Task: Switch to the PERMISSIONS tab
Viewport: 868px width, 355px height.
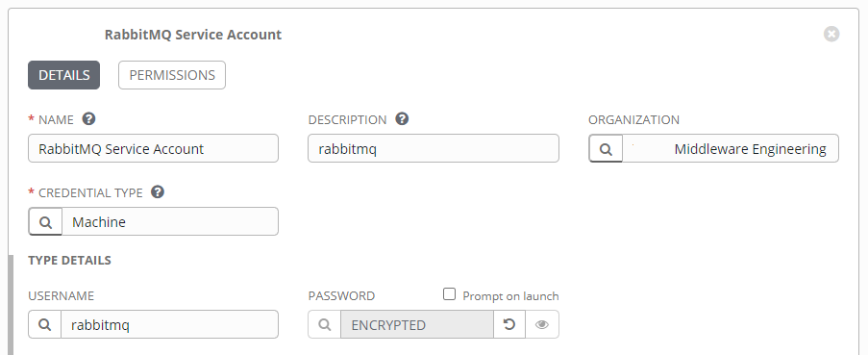Action: tap(172, 75)
